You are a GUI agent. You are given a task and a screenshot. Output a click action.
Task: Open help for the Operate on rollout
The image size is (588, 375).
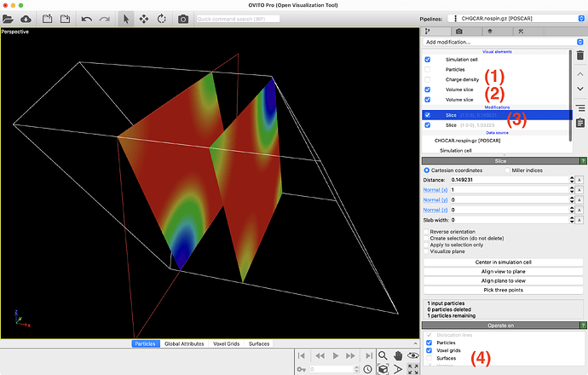click(x=583, y=325)
